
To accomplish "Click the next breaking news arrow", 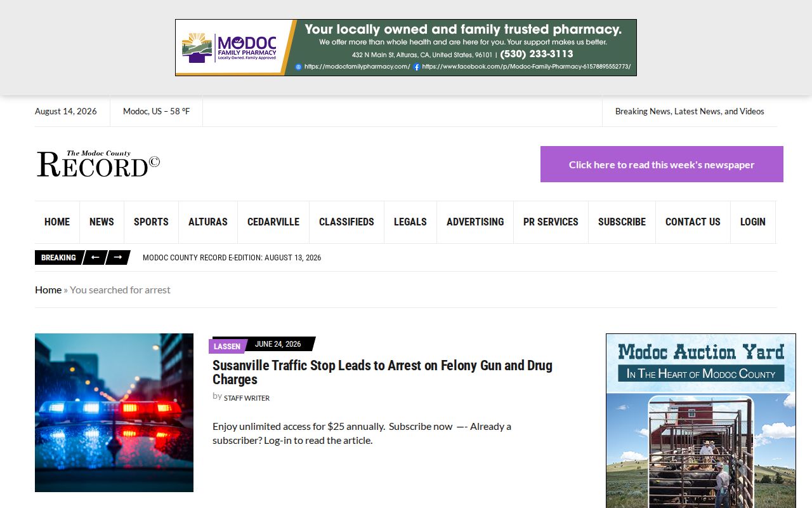I will 118,257.
